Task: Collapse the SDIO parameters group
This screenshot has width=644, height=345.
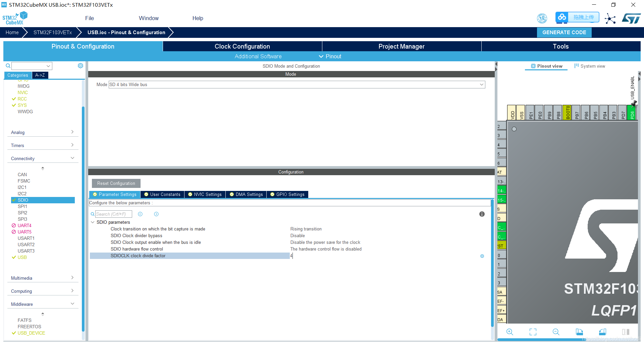Action: tap(93, 222)
